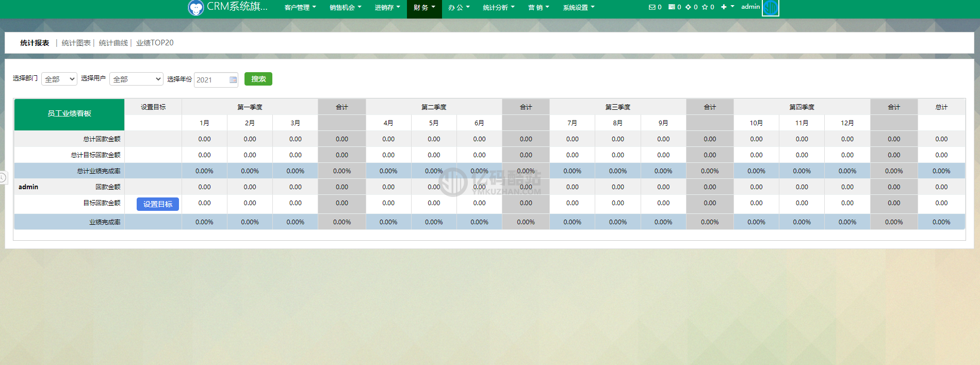Switch to the 业绩TOP20 tab
The image size is (980, 365).
155,43
